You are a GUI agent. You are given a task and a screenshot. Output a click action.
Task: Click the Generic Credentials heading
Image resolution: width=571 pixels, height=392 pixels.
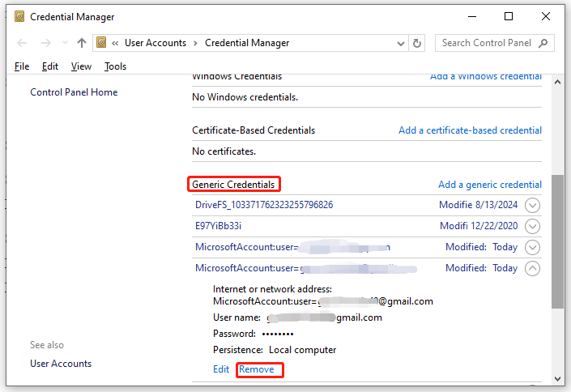(233, 185)
